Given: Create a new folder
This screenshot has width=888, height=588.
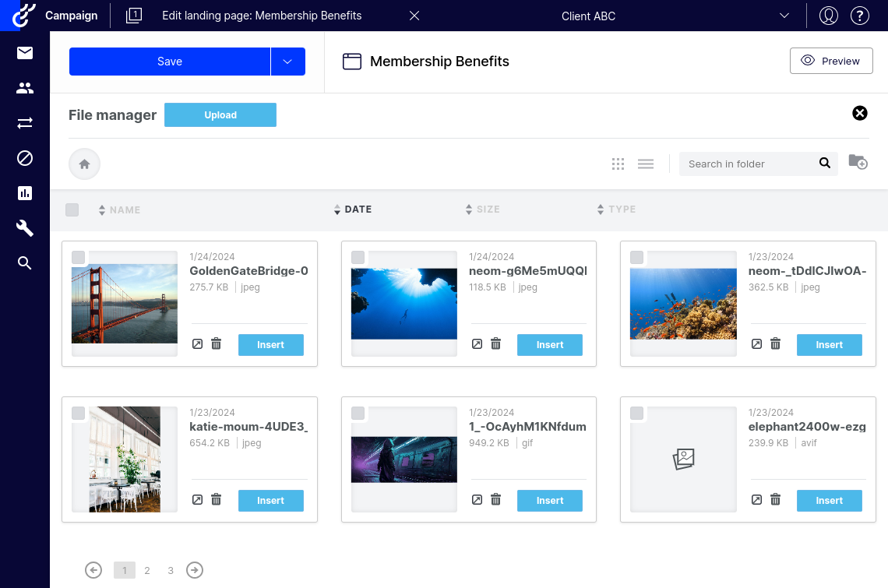Looking at the screenshot, I should (858, 162).
